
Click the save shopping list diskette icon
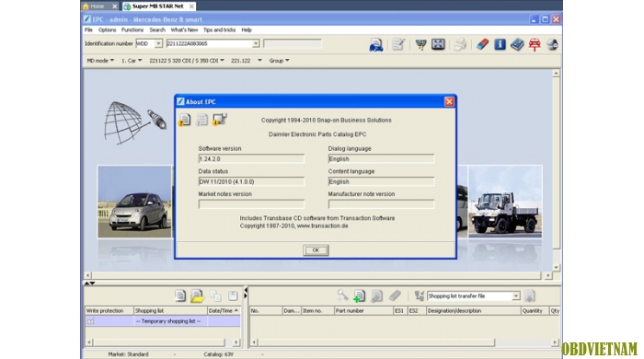click(x=233, y=295)
